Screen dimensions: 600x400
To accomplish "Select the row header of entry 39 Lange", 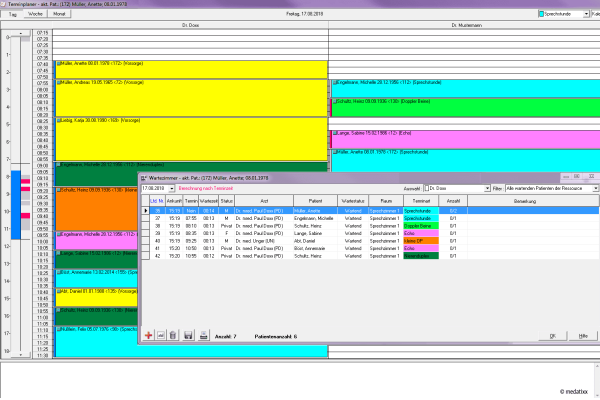I will click(145, 233).
